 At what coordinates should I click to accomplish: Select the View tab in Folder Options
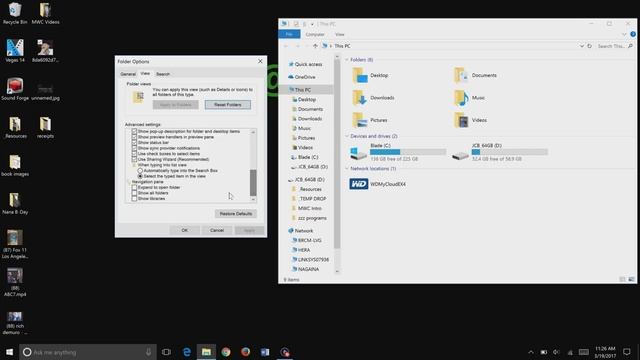[145, 73]
